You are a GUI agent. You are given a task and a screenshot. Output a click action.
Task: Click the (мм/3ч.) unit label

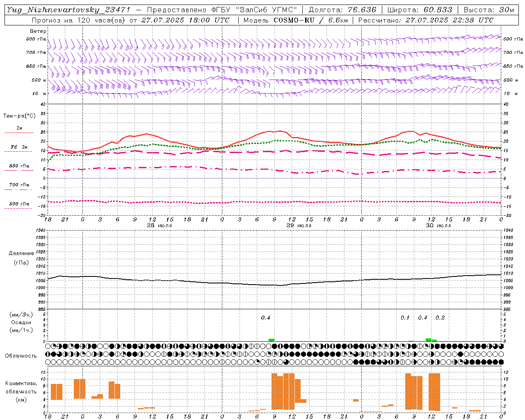21,315
